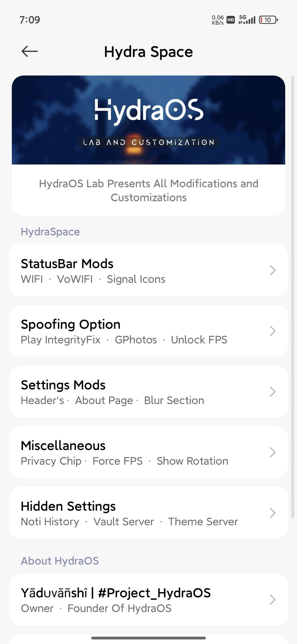This screenshot has height=644, width=297.
Task: Tap the network speed KB/s indicator
Action: pos(218,20)
